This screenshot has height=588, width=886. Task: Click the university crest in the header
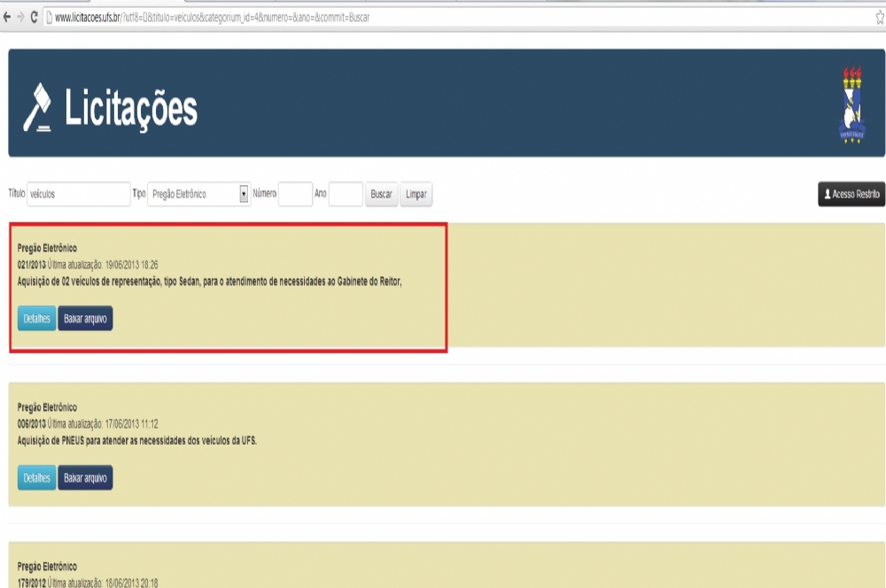(x=851, y=104)
